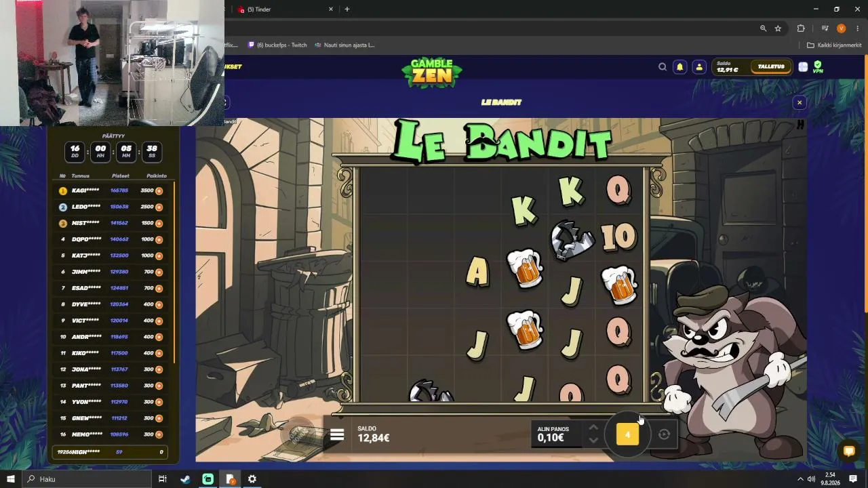Screen dimensions: 868x488
Task: Open the autoplay settings icon
Action: (x=664, y=435)
